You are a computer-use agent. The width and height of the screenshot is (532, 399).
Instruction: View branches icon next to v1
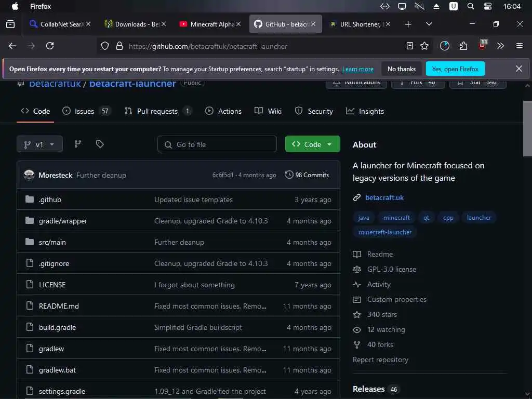tap(78, 144)
